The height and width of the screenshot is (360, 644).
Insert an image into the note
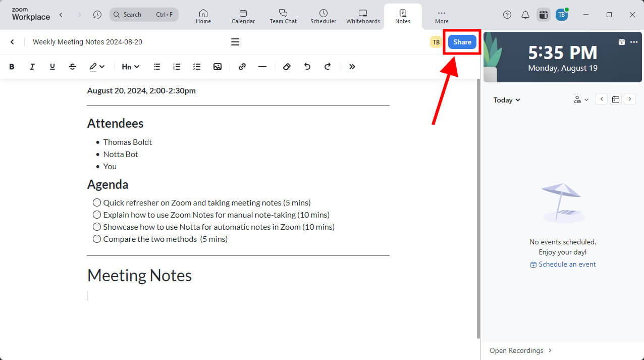(x=218, y=67)
